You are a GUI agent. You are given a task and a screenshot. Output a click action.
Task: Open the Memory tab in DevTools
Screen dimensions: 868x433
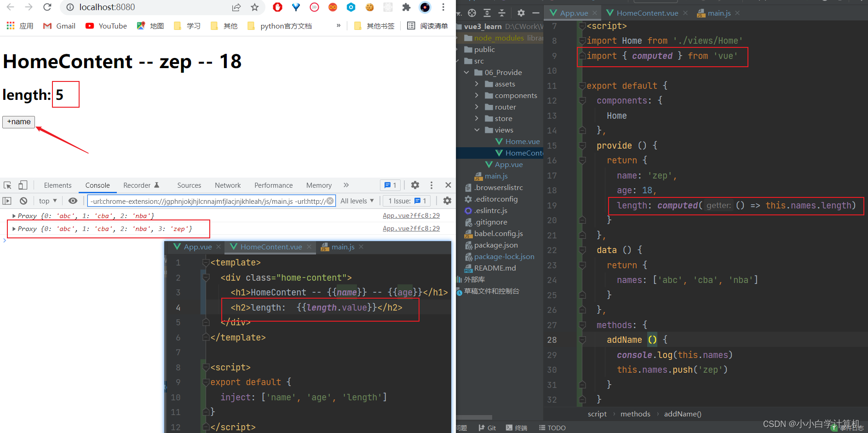coord(319,185)
